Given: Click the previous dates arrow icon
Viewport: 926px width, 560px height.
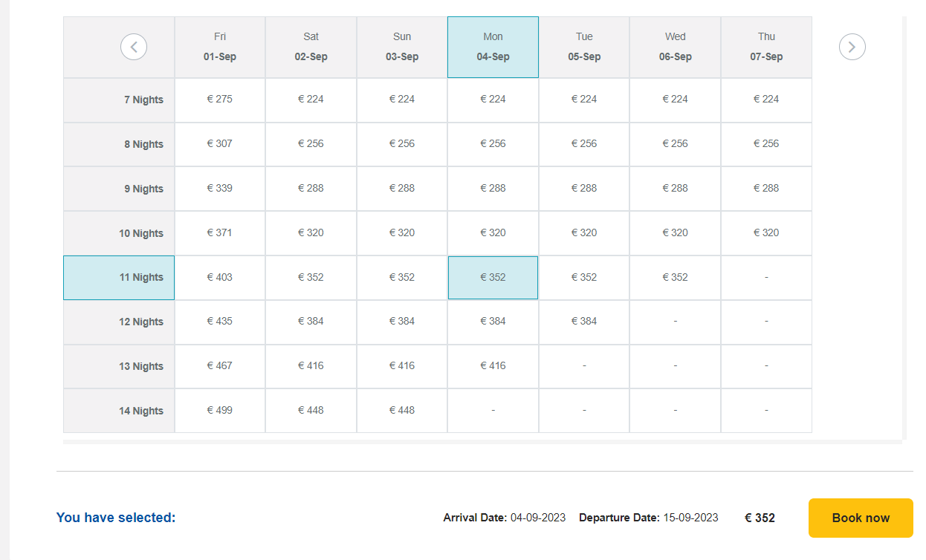Looking at the screenshot, I should (x=134, y=47).
